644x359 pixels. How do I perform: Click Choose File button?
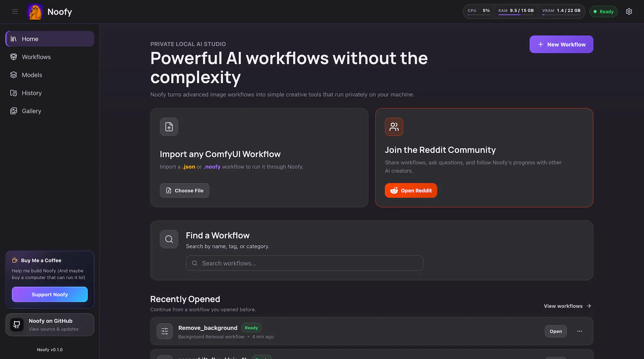pyautogui.click(x=184, y=191)
